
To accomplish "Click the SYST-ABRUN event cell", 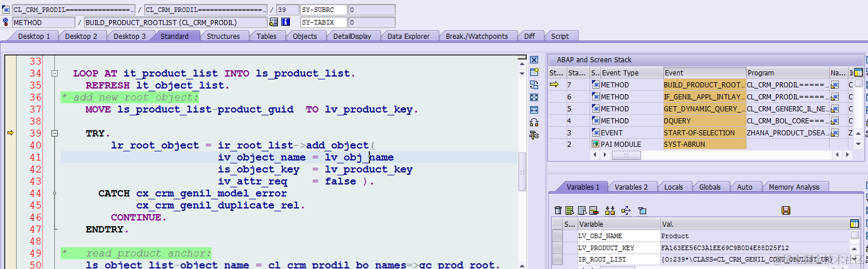I will [704, 144].
